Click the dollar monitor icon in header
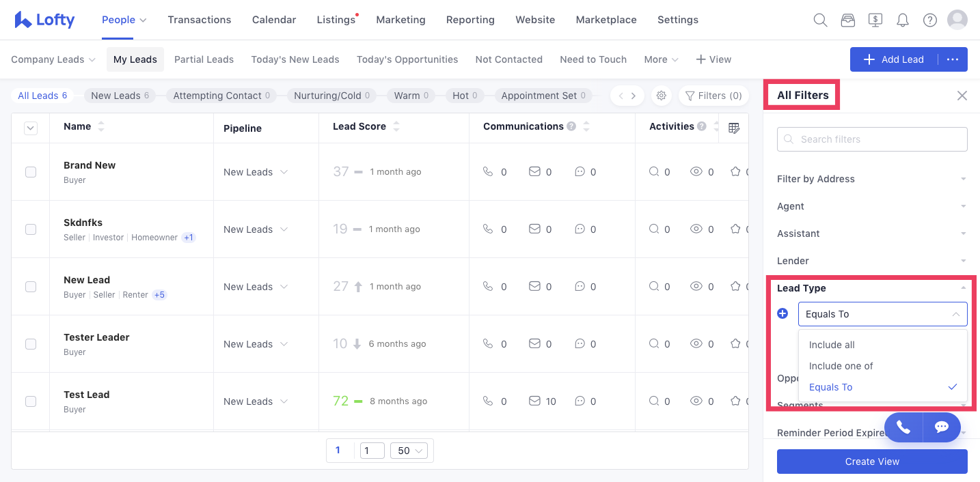Viewport: 980px width, 482px height. (875, 20)
